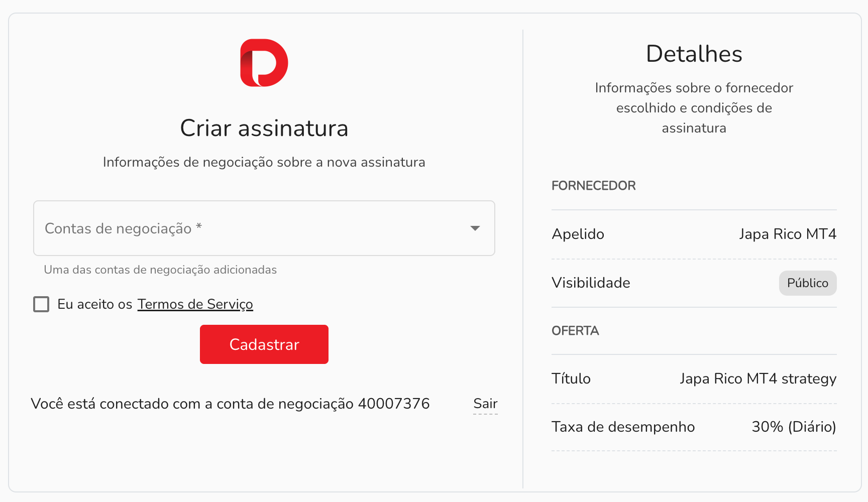Expand the dropdown arrow for trading accounts

(x=475, y=228)
